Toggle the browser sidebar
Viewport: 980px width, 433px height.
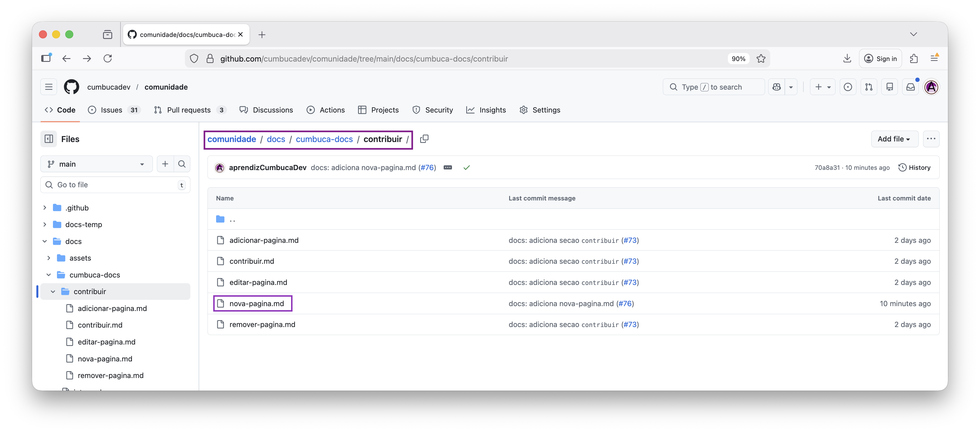46,59
